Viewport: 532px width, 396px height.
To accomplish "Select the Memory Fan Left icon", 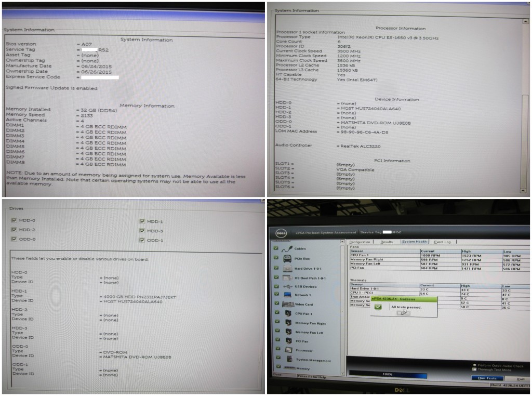I will coord(288,332).
